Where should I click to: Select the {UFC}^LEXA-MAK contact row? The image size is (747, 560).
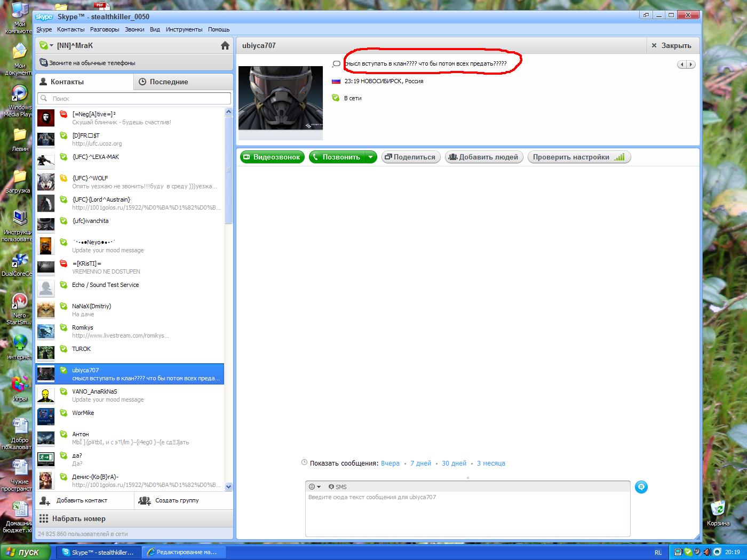click(130, 161)
